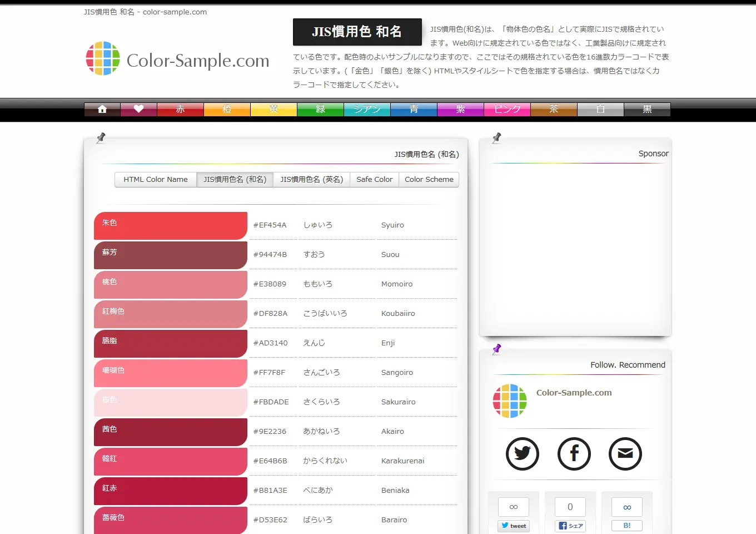This screenshot has width=756, height=534.
Task: Share via the email envelope icon
Action: click(625, 454)
